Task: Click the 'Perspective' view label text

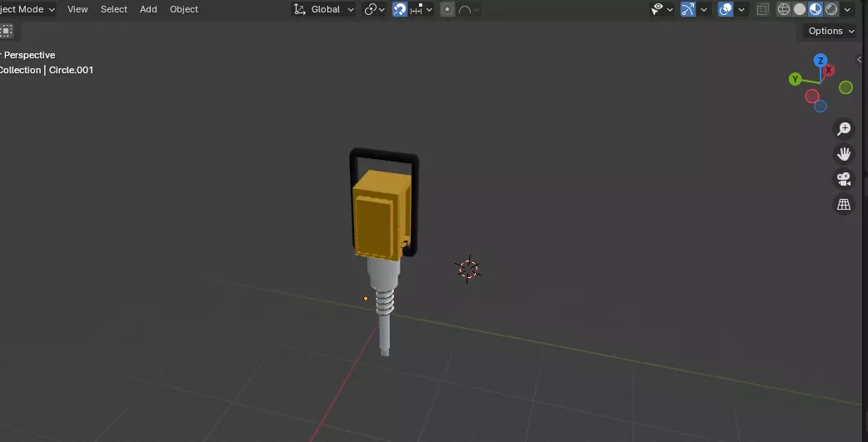Action: [29, 55]
